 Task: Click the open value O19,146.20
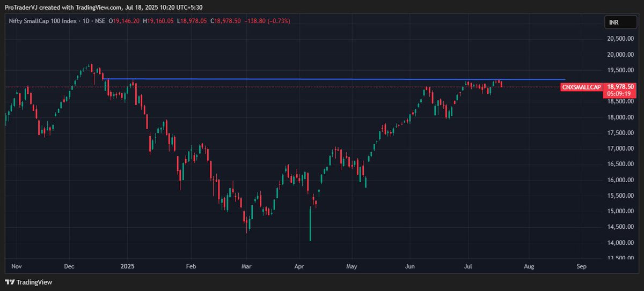[x=123, y=21]
